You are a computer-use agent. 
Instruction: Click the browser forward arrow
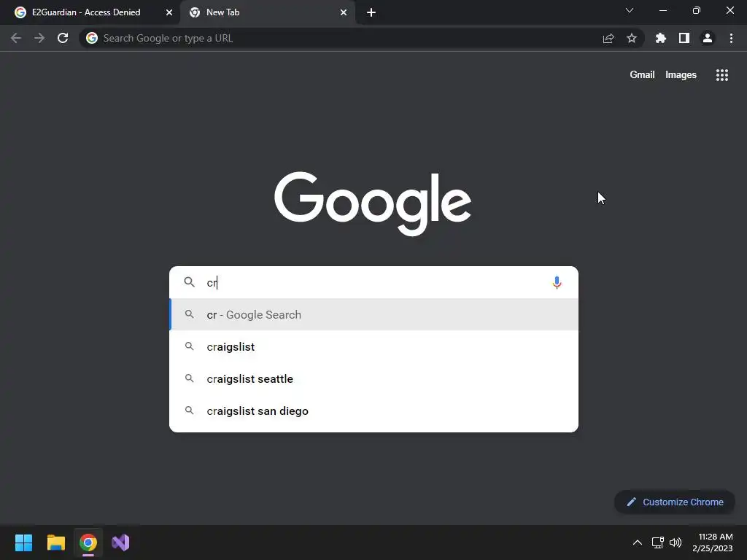click(x=39, y=38)
